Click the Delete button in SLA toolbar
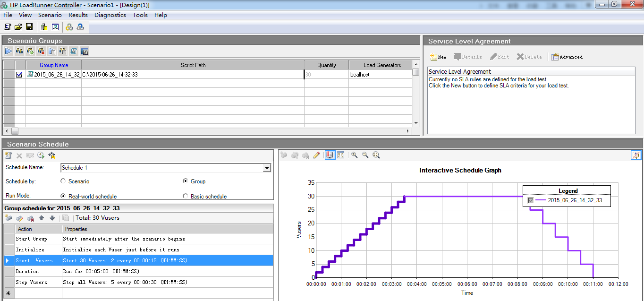 coord(529,57)
